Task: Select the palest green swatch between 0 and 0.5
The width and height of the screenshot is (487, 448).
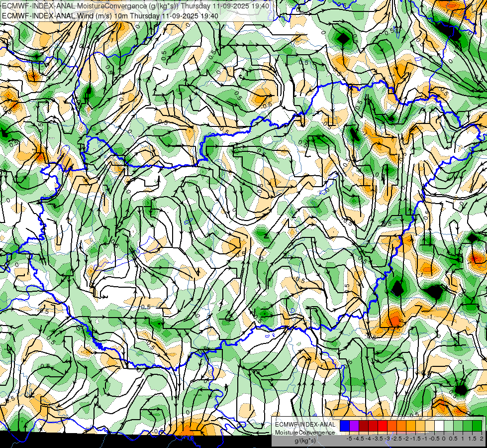Action: pyautogui.click(x=449, y=426)
